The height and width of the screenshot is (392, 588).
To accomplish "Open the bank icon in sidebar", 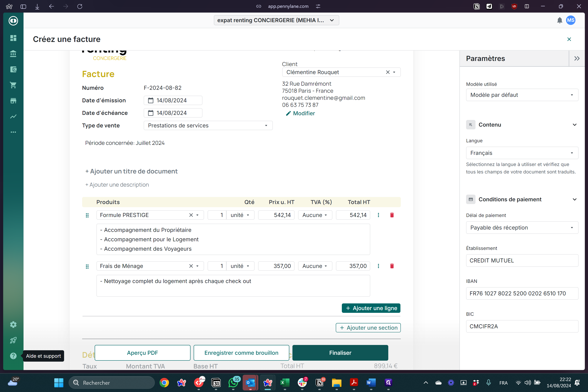I will click(13, 54).
